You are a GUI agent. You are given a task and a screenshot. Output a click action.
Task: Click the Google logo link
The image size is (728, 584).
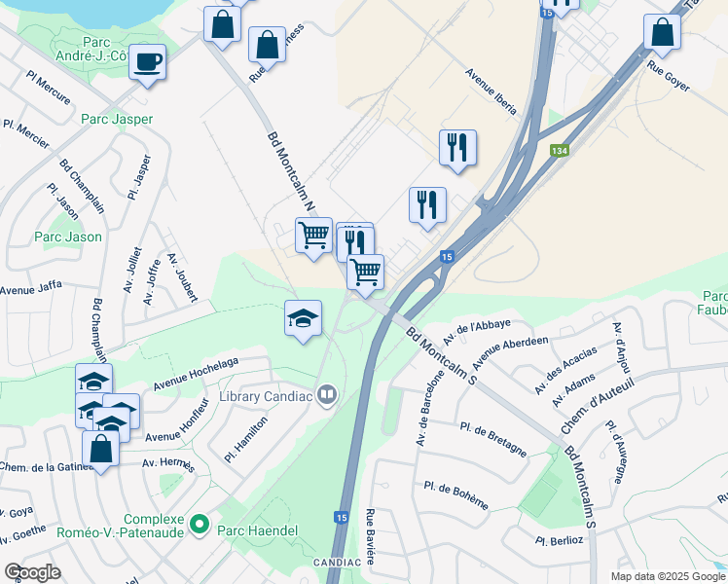pyautogui.click(x=32, y=572)
